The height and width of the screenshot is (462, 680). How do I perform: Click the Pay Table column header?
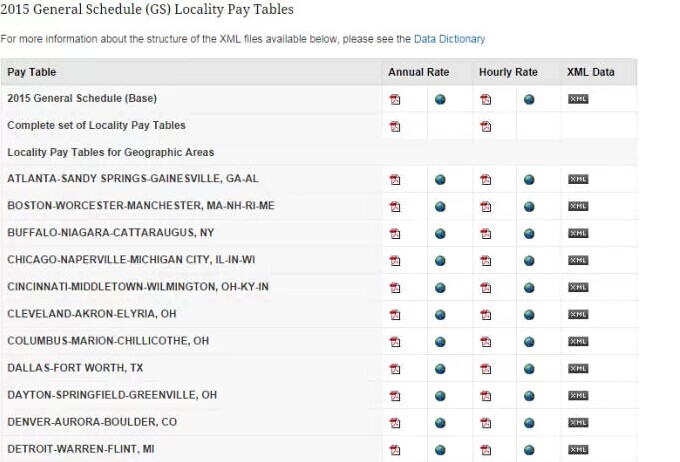point(32,72)
